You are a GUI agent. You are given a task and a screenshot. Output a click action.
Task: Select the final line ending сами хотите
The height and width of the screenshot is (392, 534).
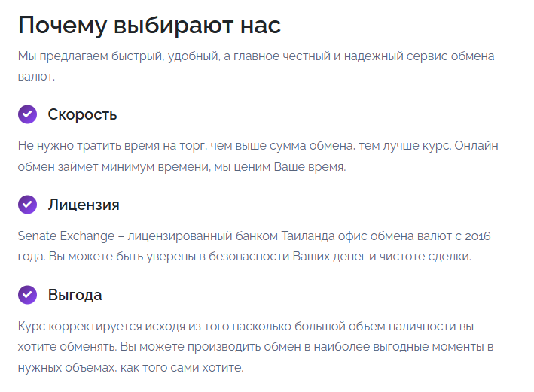(131, 367)
